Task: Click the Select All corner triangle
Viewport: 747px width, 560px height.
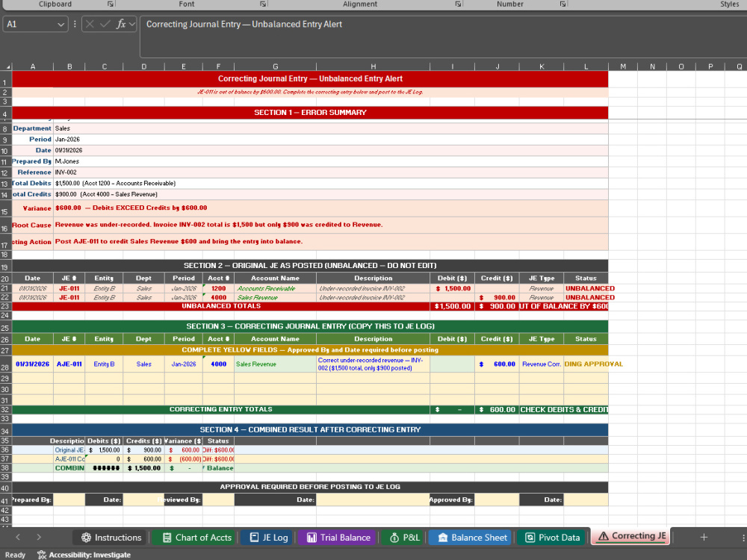Action: [7, 66]
